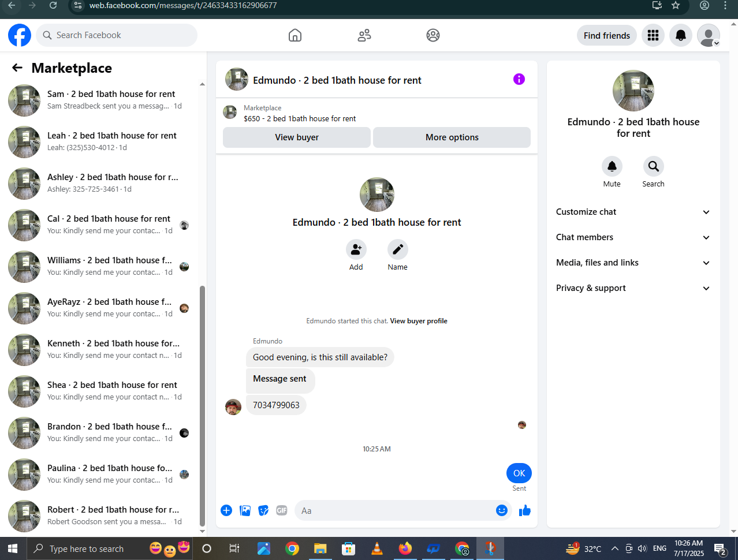Viewport: 738px width, 560px height.
Task: Open VLC media player from taskbar
Action: click(x=377, y=548)
